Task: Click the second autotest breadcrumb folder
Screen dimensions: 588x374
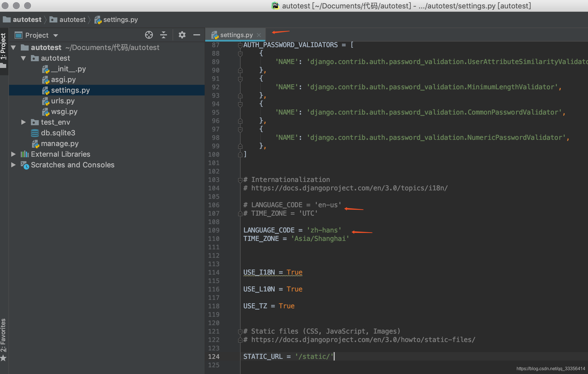Action: point(67,20)
